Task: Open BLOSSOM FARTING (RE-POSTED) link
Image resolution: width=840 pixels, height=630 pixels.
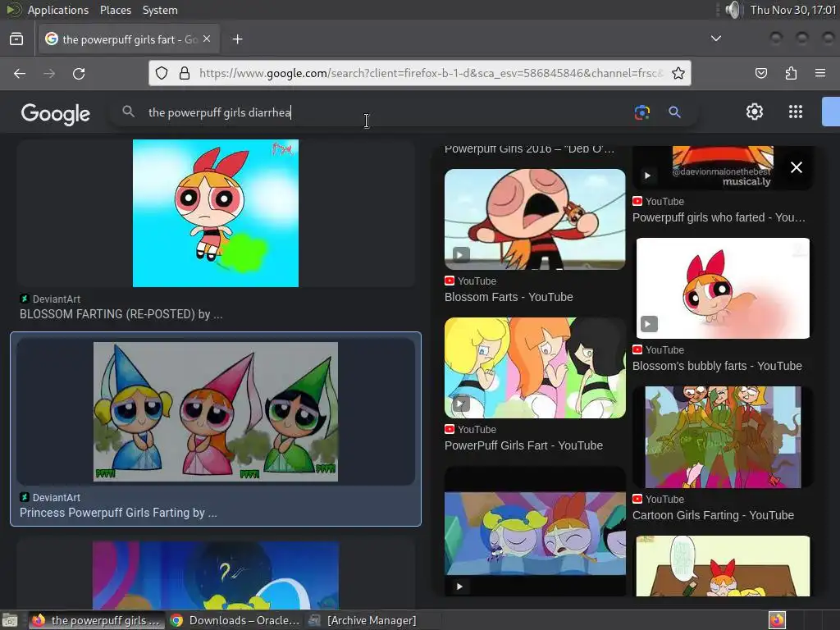Action: click(x=121, y=314)
